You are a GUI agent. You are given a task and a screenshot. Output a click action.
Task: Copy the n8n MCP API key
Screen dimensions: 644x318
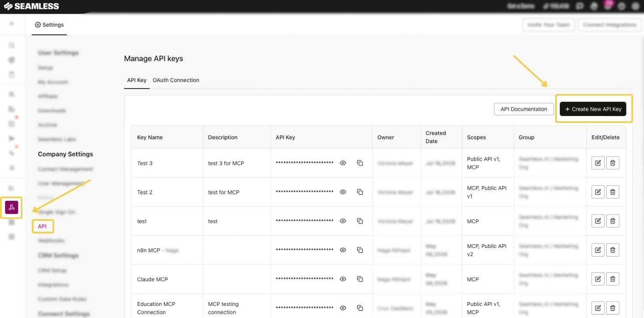360,250
